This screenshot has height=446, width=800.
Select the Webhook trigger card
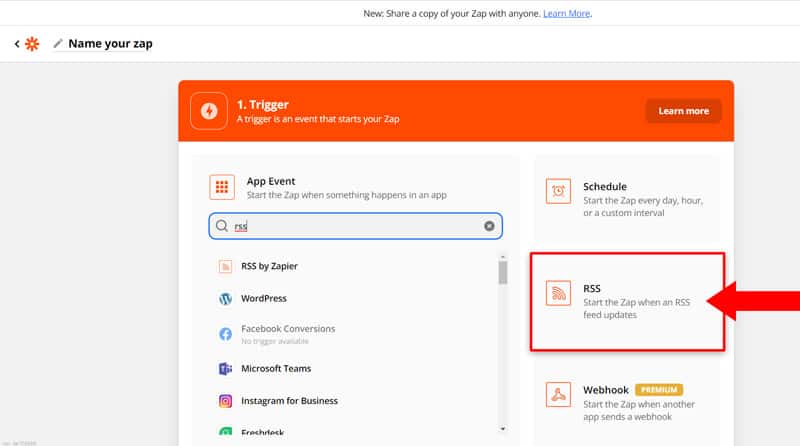coord(627,403)
